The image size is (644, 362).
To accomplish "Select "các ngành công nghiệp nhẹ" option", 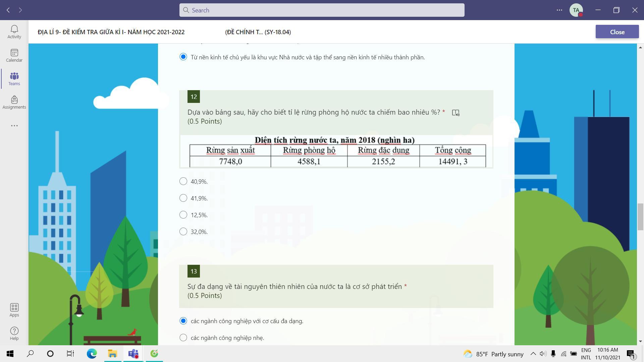I will [x=183, y=338].
